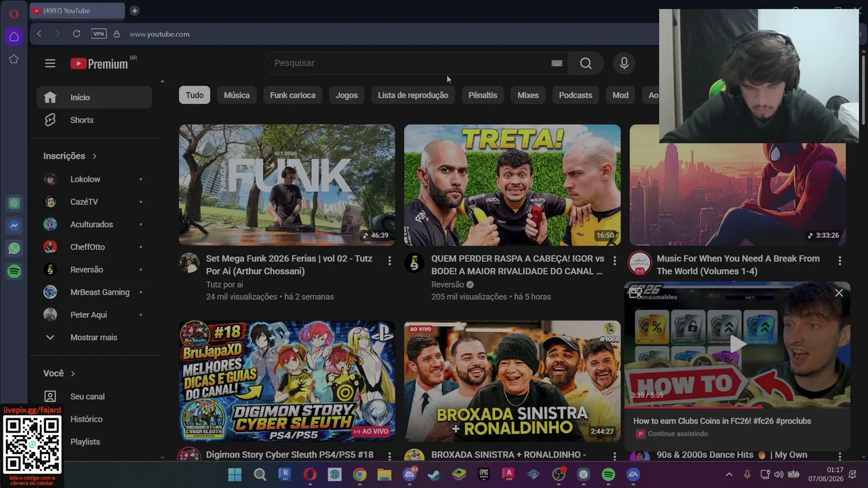Start voice search with microphone icon
The height and width of the screenshot is (488, 868).
point(624,63)
